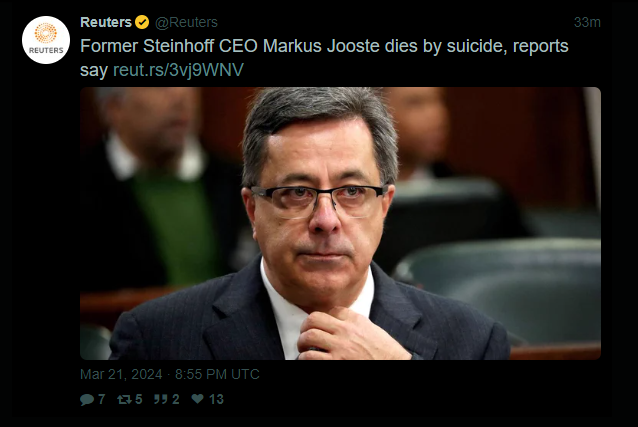Click the retweet count number 5

(x=139, y=399)
